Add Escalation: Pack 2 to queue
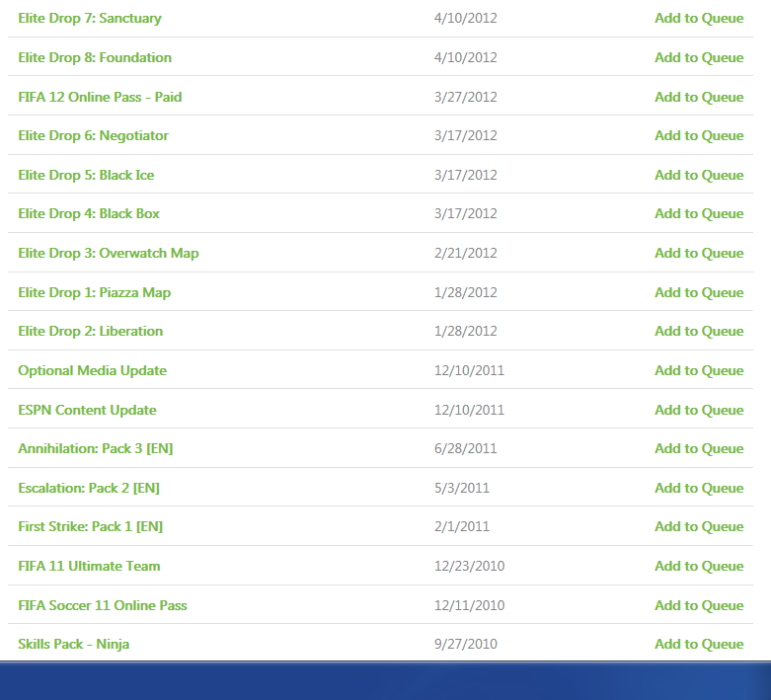This screenshot has height=700, width=771. (699, 488)
